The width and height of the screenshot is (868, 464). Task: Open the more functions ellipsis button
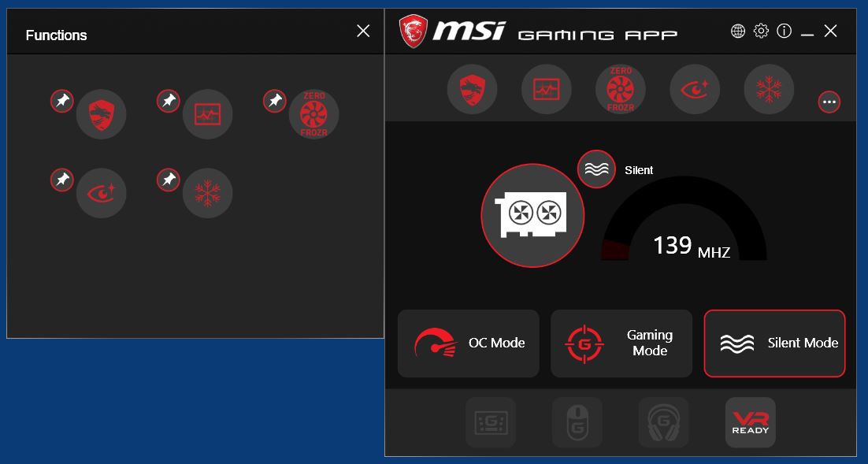pyautogui.click(x=829, y=102)
